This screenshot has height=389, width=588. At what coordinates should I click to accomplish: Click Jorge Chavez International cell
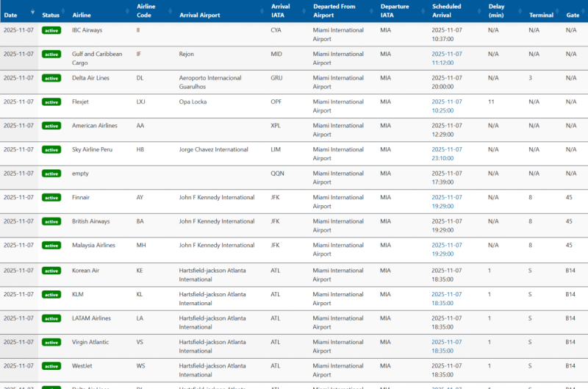213,149
